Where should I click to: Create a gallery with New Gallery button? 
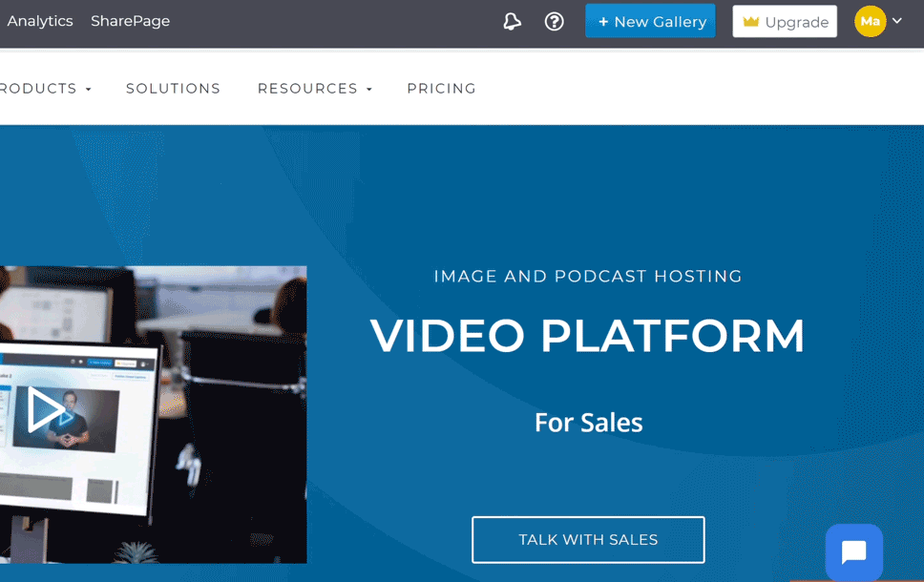[x=650, y=20]
